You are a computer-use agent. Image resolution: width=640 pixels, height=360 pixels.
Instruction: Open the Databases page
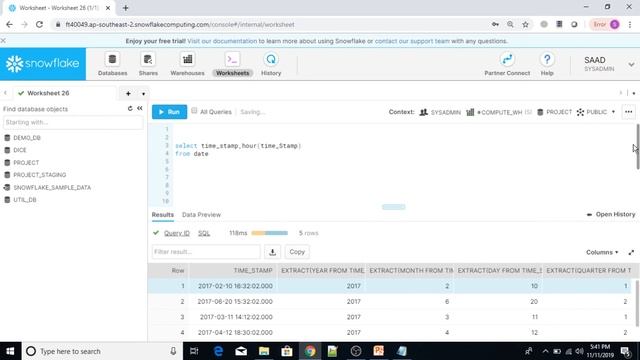point(112,64)
